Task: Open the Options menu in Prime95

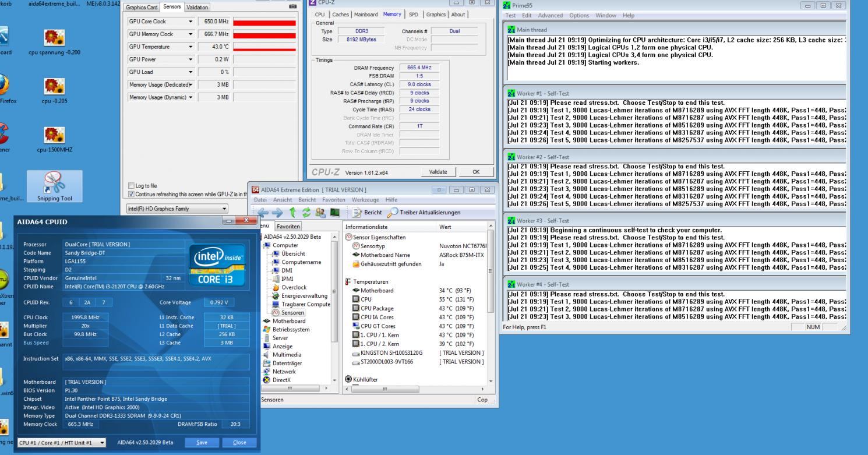Action: (579, 15)
